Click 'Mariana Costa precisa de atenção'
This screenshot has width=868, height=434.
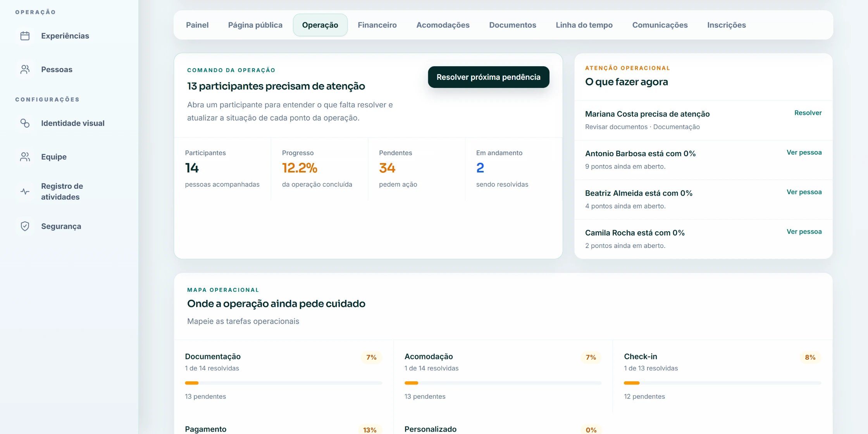tap(648, 114)
